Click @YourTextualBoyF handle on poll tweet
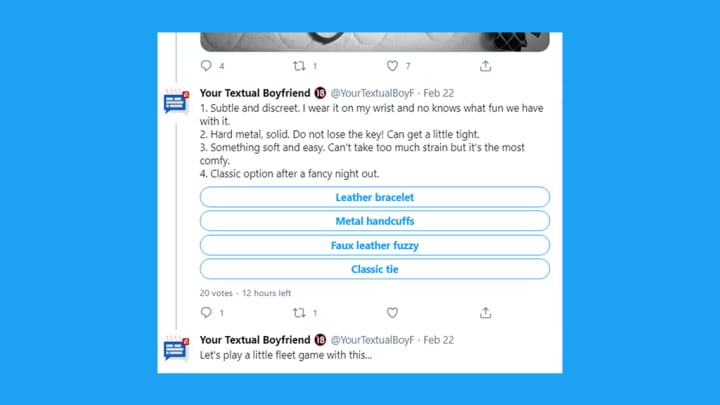The image size is (720, 405). coord(372,93)
